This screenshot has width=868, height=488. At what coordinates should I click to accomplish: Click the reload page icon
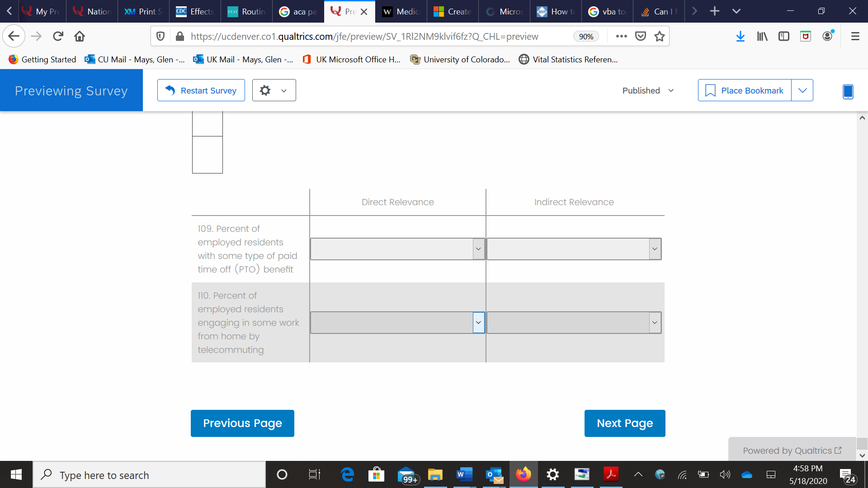(58, 37)
